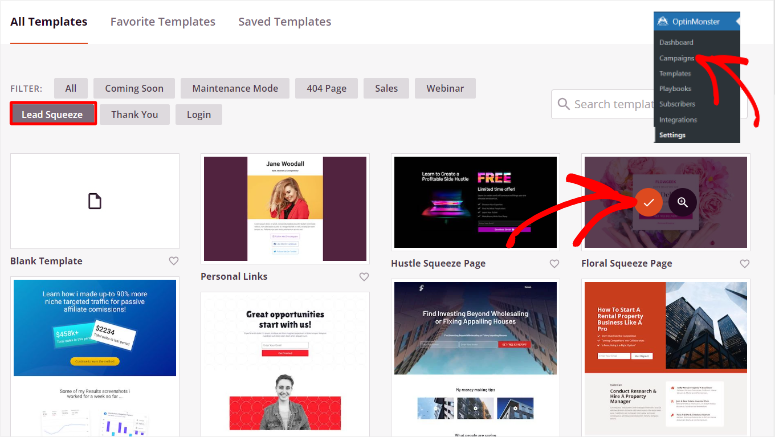Favorite the Personal Links template heart
The height and width of the screenshot is (437, 775).
click(364, 277)
